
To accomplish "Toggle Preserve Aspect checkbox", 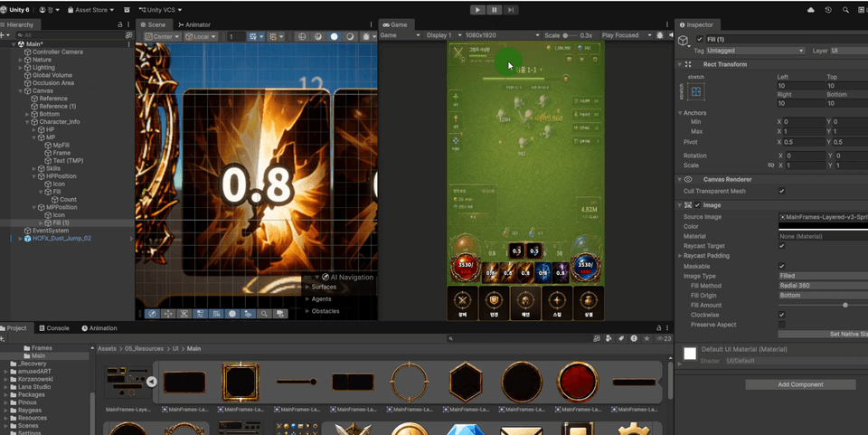I will (781, 325).
